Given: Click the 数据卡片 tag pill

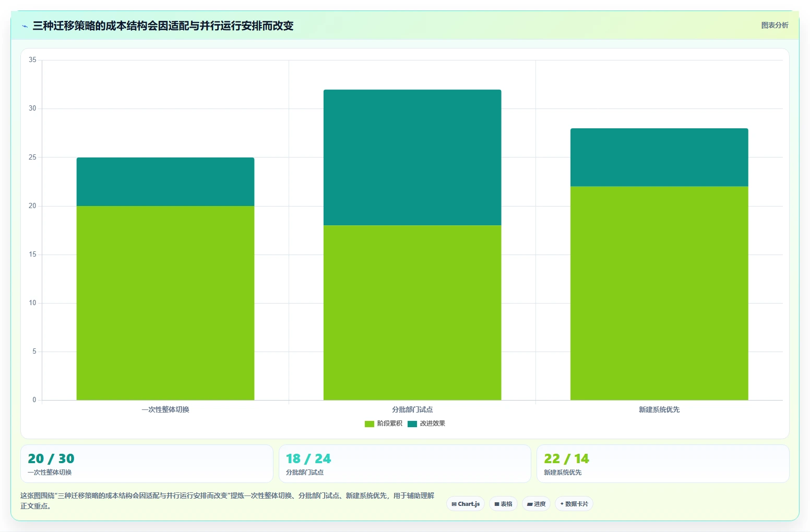Looking at the screenshot, I should coord(574,504).
